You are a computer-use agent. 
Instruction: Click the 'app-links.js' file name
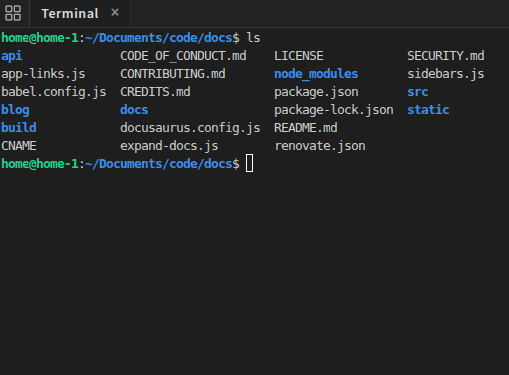coord(43,74)
